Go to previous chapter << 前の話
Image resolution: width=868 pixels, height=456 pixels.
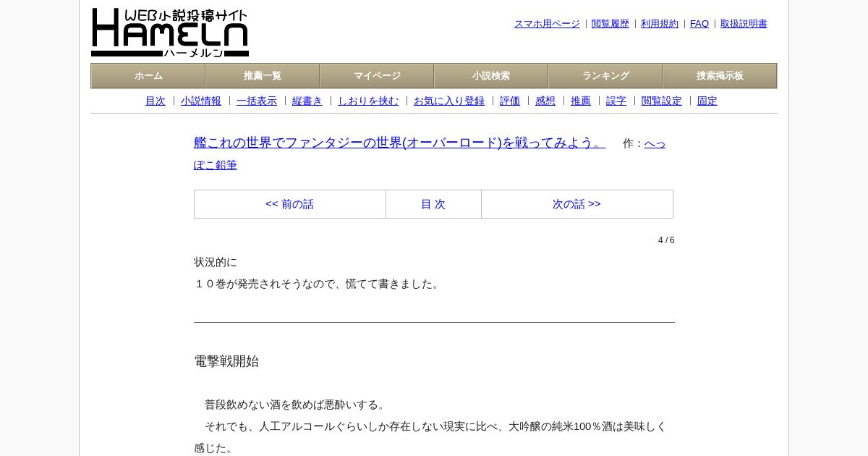[290, 204]
